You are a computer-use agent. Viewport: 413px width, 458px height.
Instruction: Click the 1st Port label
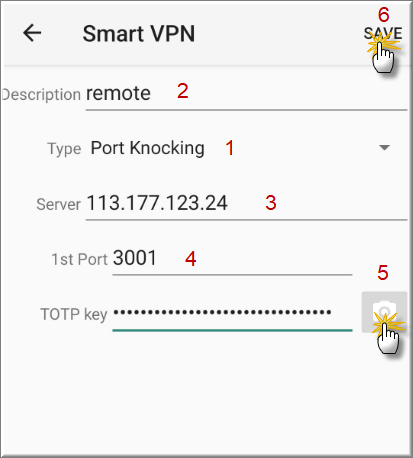click(80, 259)
